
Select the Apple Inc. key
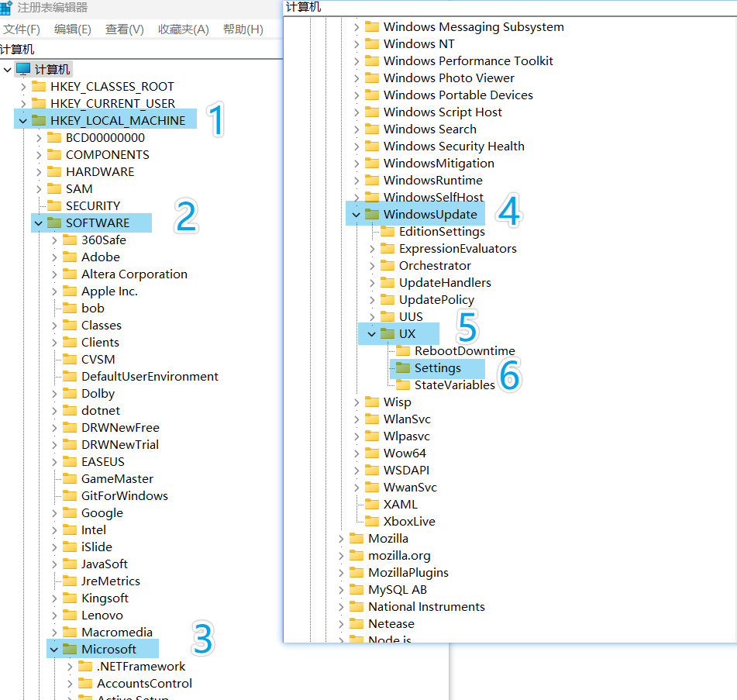(109, 291)
